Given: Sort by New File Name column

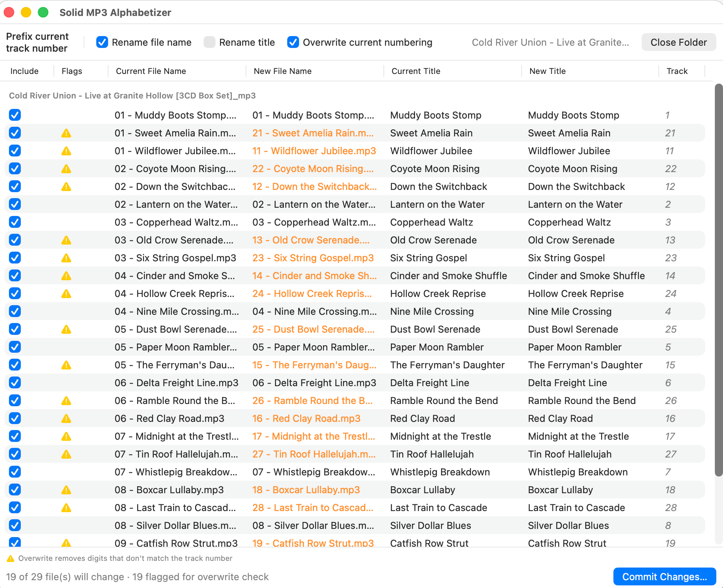Looking at the screenshot, I should tap(283, 71).
